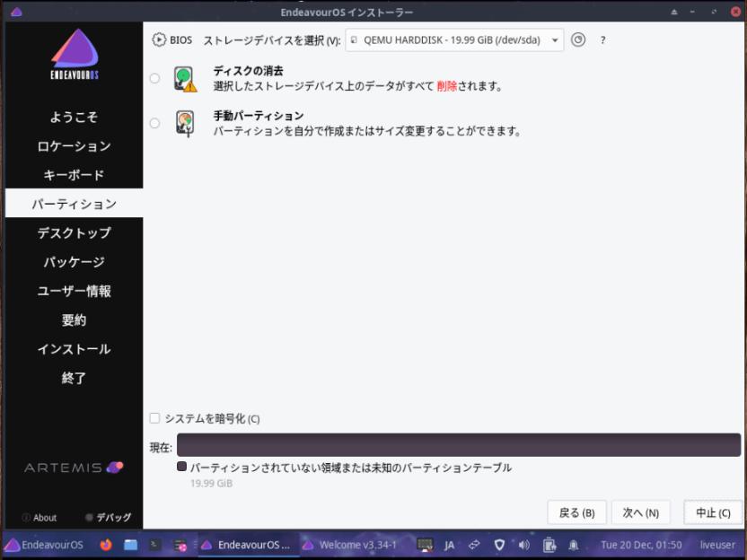
Task: Click the installer window title bar icon
Action: coord(17,12)
